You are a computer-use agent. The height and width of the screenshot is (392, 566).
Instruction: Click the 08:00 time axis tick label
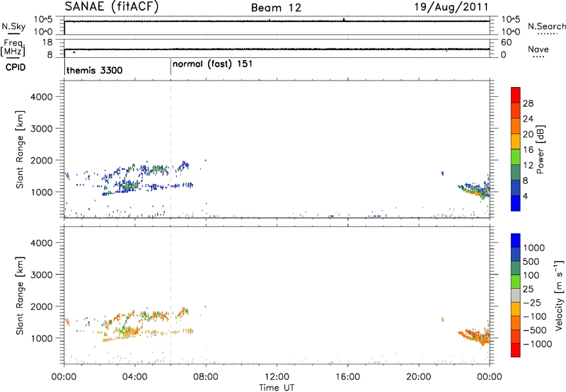[x=206, y=377]
